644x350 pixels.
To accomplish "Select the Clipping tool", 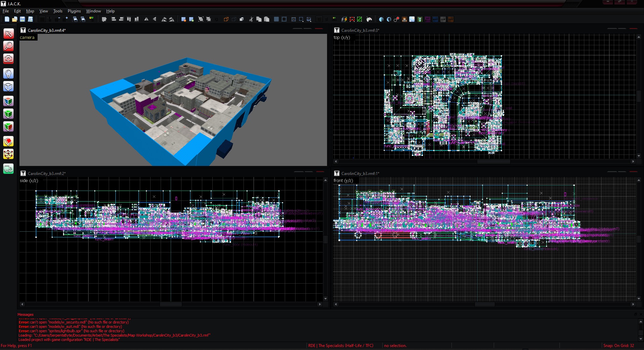I will point(8,141).
